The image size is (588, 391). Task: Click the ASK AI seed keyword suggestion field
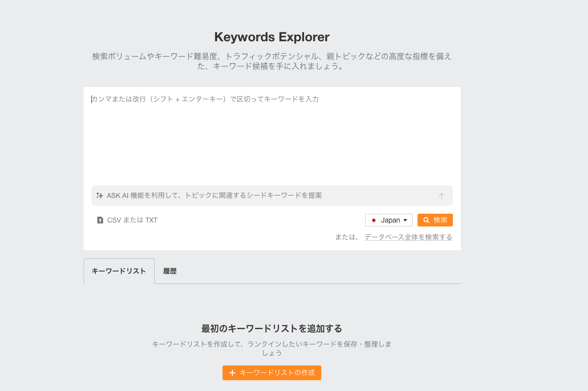[x=272, y=195]
